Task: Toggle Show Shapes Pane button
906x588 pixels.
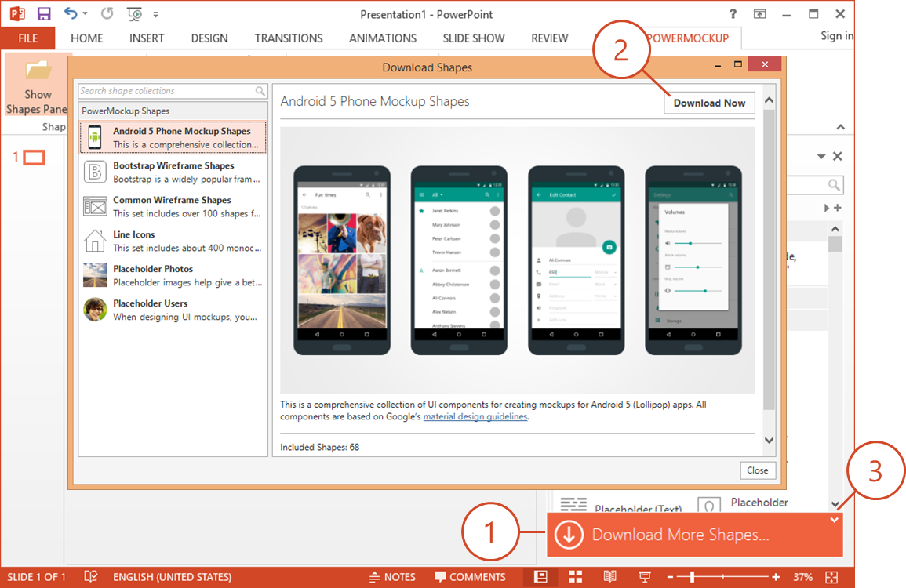Action: point(36,85)
